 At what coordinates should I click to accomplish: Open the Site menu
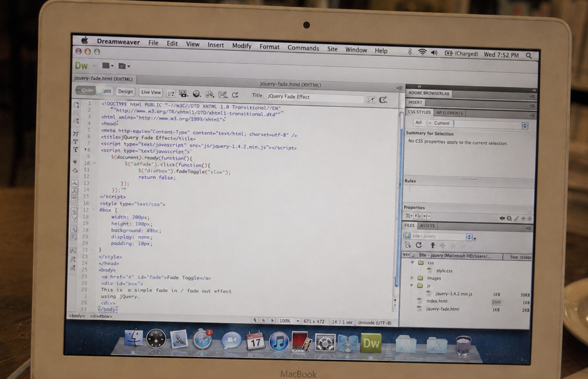[332, 49]
